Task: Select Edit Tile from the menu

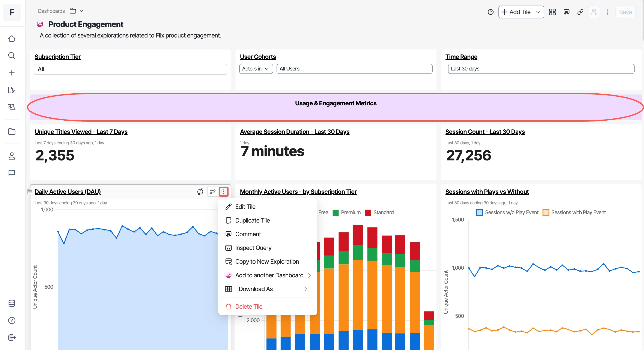Action: pyautogui.click(x=268, y=207)
